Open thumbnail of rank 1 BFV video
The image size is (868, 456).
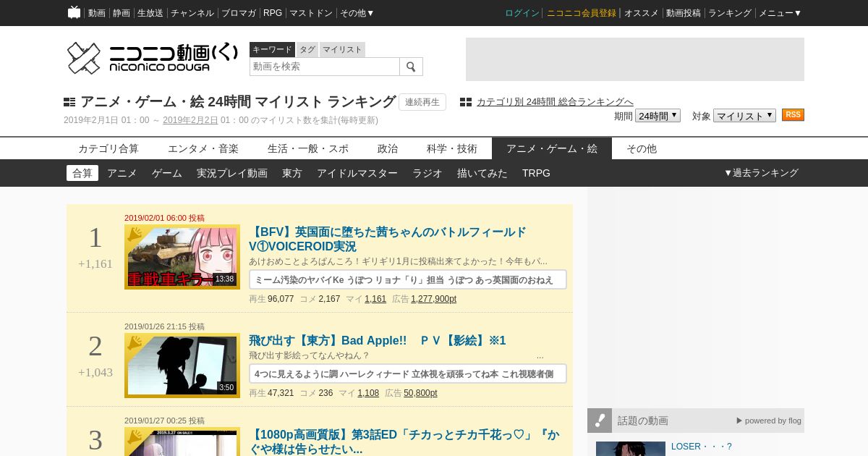click(x=182, y=257)
